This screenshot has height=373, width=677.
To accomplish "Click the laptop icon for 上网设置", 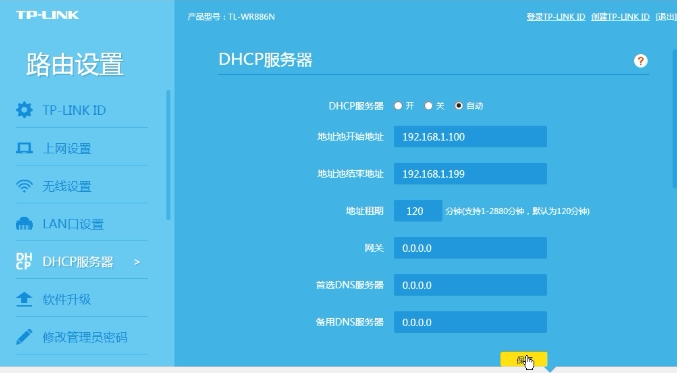I will [x=24, y=148].
